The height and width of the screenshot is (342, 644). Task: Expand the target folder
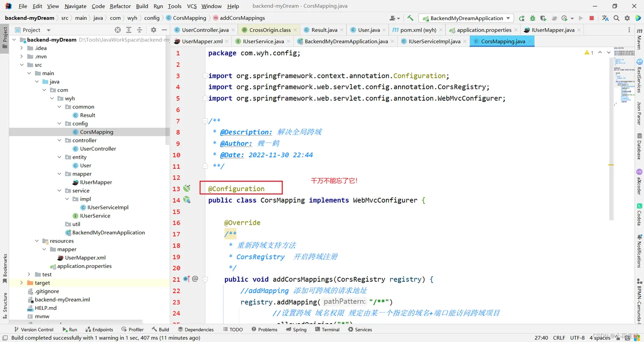21,283
